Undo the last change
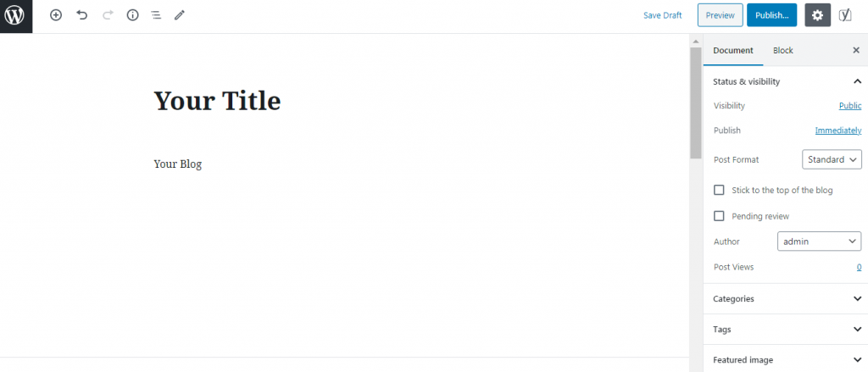 (x=81, y=15)
